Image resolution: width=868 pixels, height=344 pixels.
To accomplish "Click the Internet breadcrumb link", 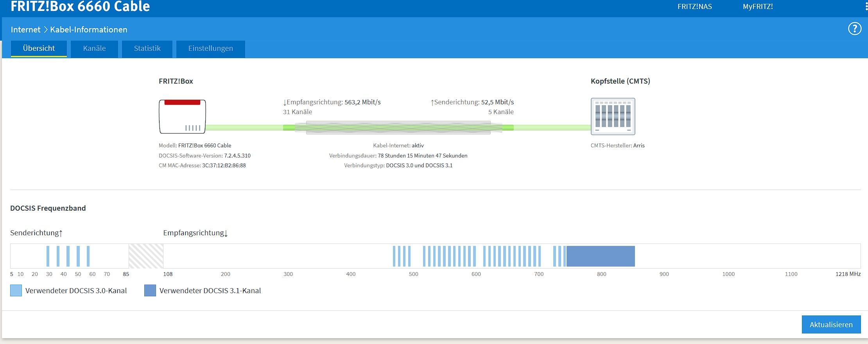I will click(x=25, y=30).
